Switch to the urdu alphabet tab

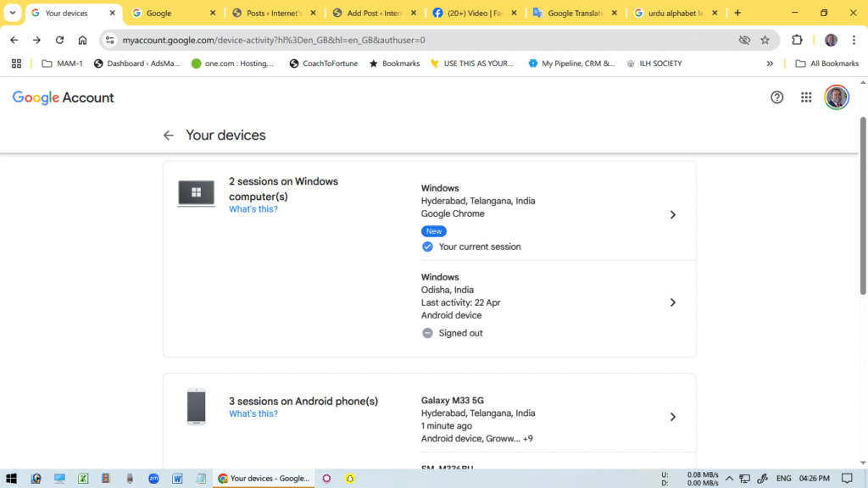676,13
